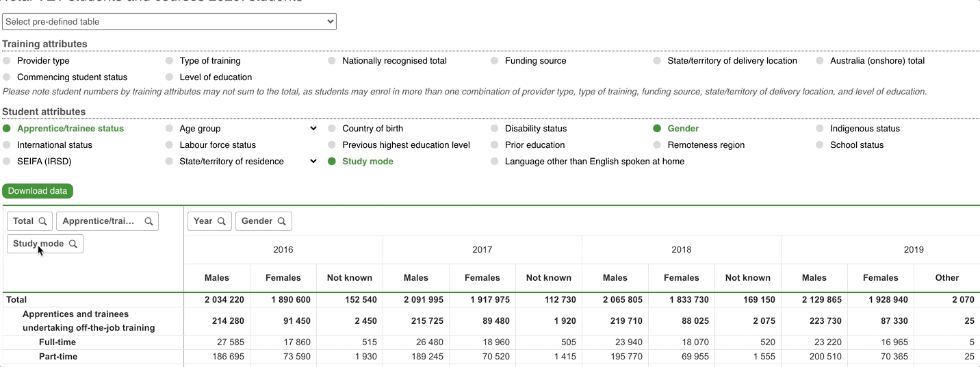Viewport: 980px width, 367px height.
Task: Click the 186 695 Part-time cell
Action: [217, 357]
